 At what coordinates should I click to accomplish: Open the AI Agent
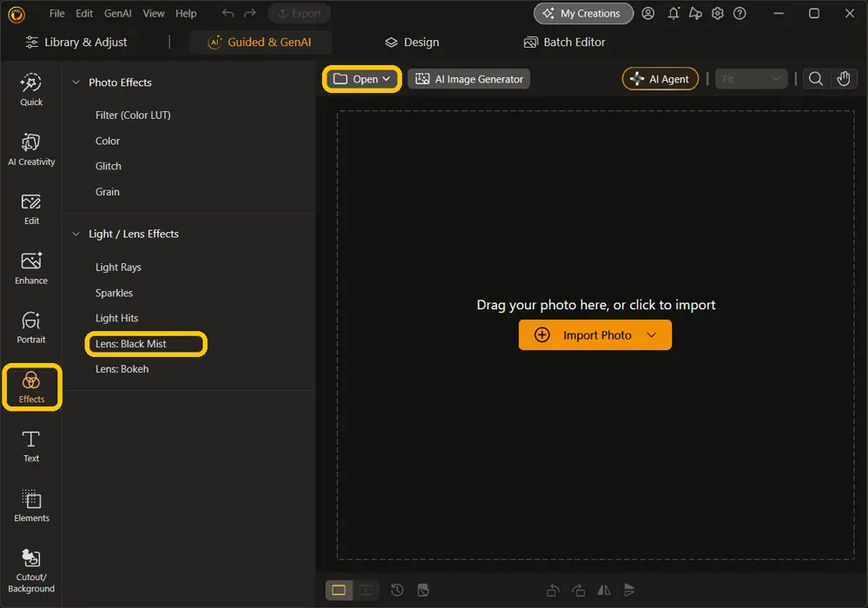tap(660, 79)
